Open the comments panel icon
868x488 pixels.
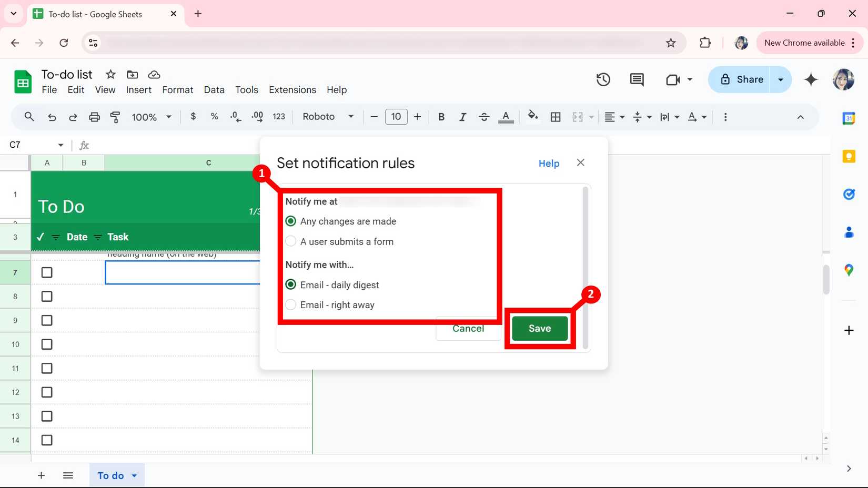pyautogui.click(x=637, y=79)
